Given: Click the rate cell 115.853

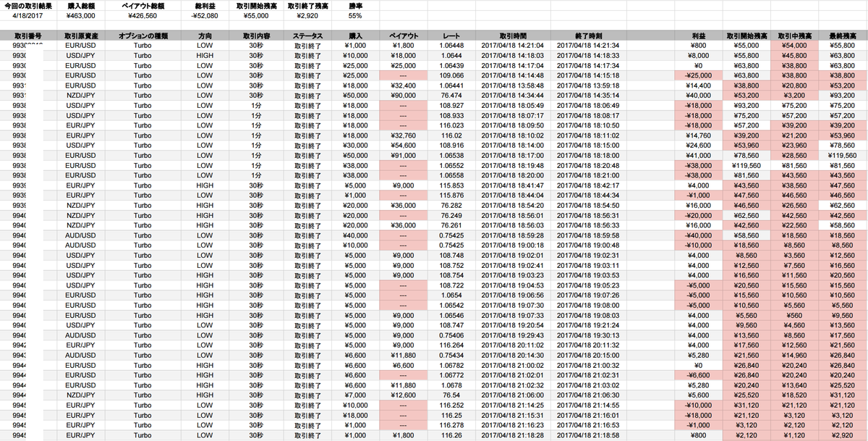Looking at the screenshot, I should pos(451,185).
